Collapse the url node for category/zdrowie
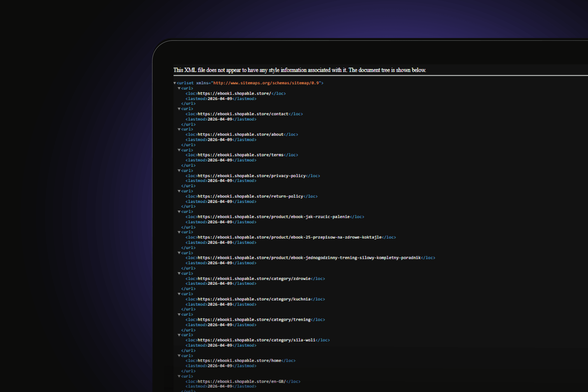Image resolution: width=588 pixels, height=392 pixels. 179,273
